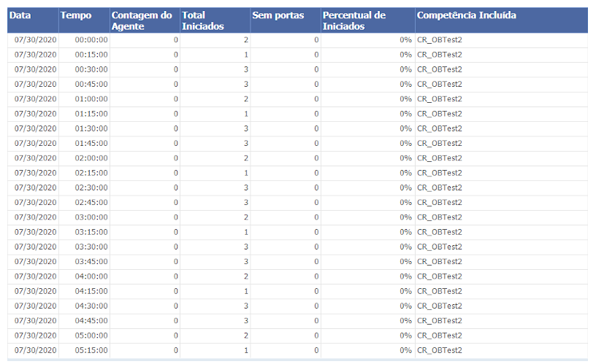Select the 01:30:00 time cell
Viewport: 596px width, 364px height.
pyautogui.click(x=85, y=129)
